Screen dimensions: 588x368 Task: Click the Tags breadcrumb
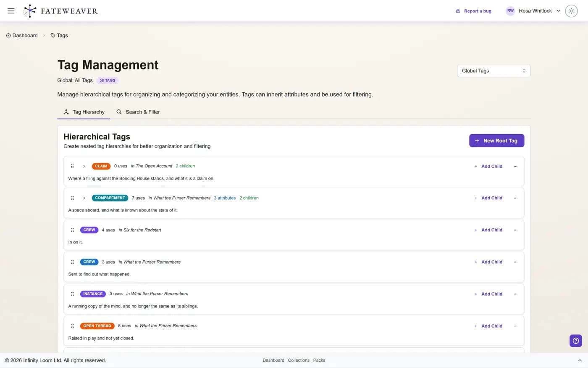[59, 35]
